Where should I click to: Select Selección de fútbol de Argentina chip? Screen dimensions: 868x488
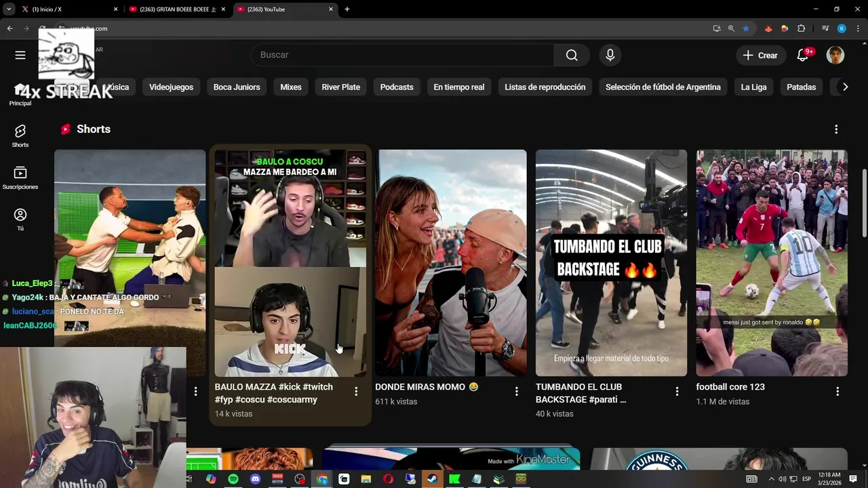pos(663,87)
